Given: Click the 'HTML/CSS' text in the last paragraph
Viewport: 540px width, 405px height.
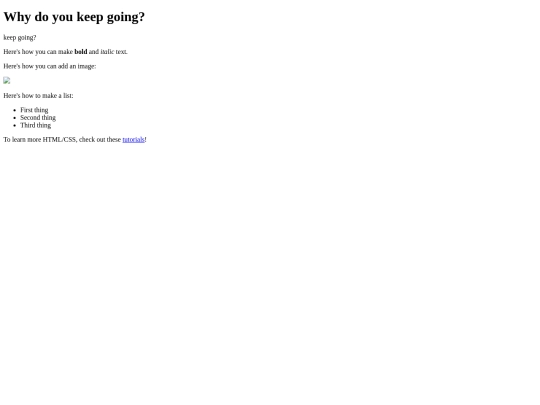Looking at the screenshot, I should (60, 139).
